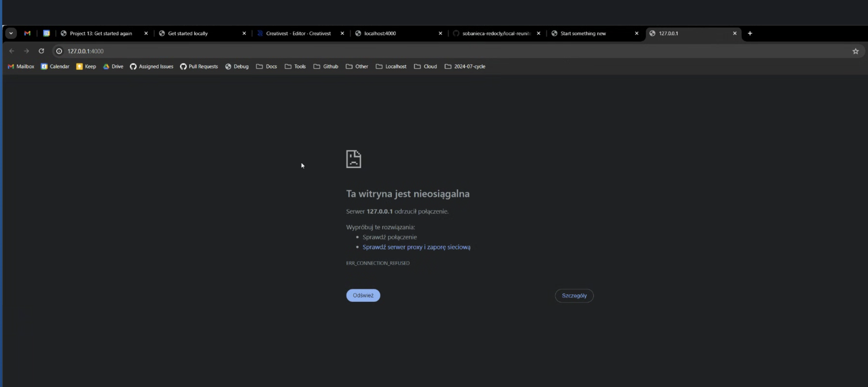Open the Tools bookmarks folder

(x=295, y=67)
